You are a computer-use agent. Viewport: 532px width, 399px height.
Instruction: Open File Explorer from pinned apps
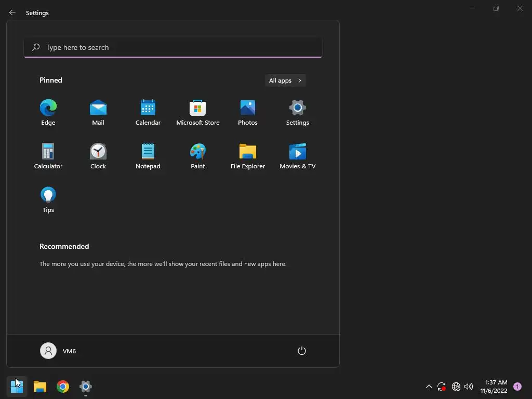point(248,156)
